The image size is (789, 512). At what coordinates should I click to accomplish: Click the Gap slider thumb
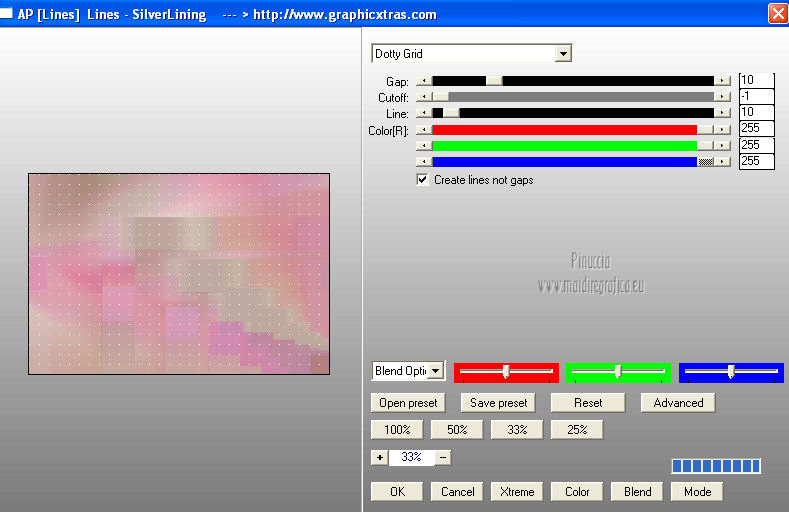494,81
